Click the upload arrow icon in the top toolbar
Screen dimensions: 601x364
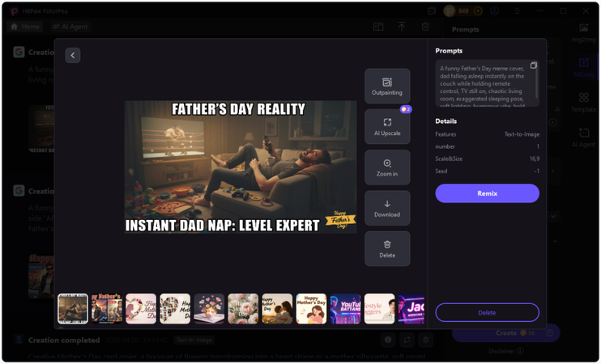pos(402,27)
